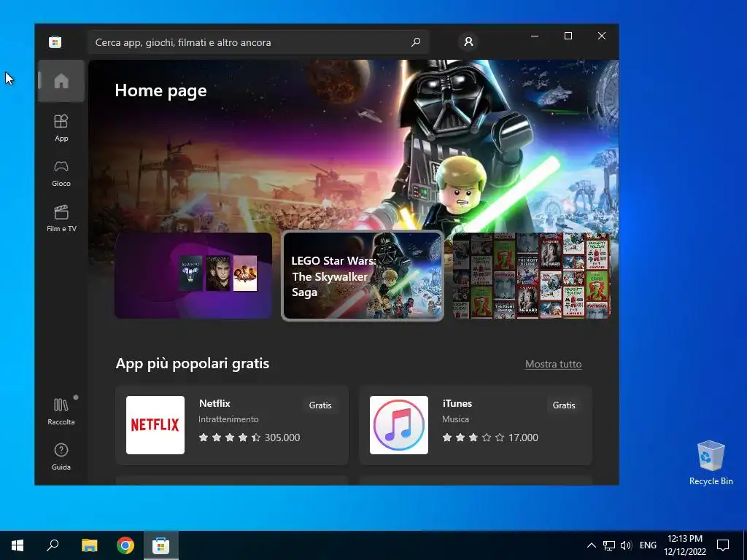Click the 'Home page' heading
The image size is (747, 560).
(x=160, y=90)
